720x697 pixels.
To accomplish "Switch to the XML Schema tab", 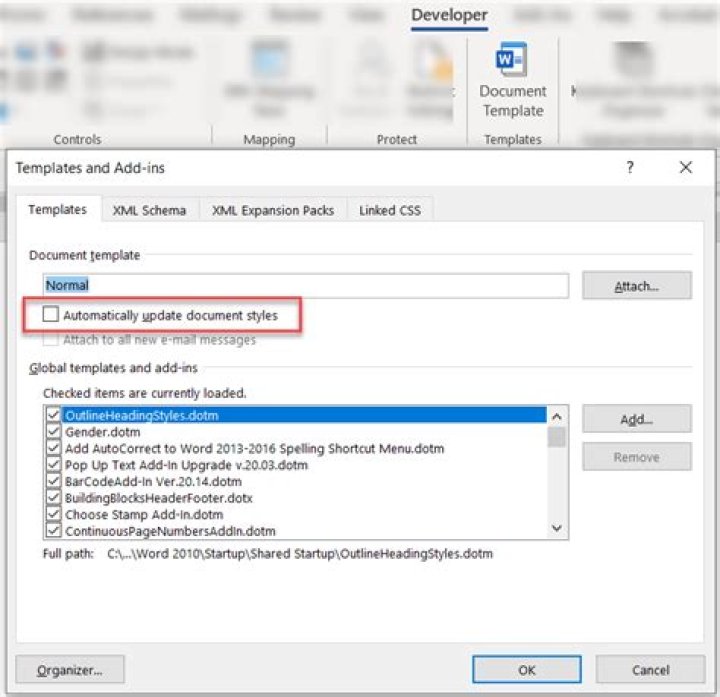I will click(150, 210).
